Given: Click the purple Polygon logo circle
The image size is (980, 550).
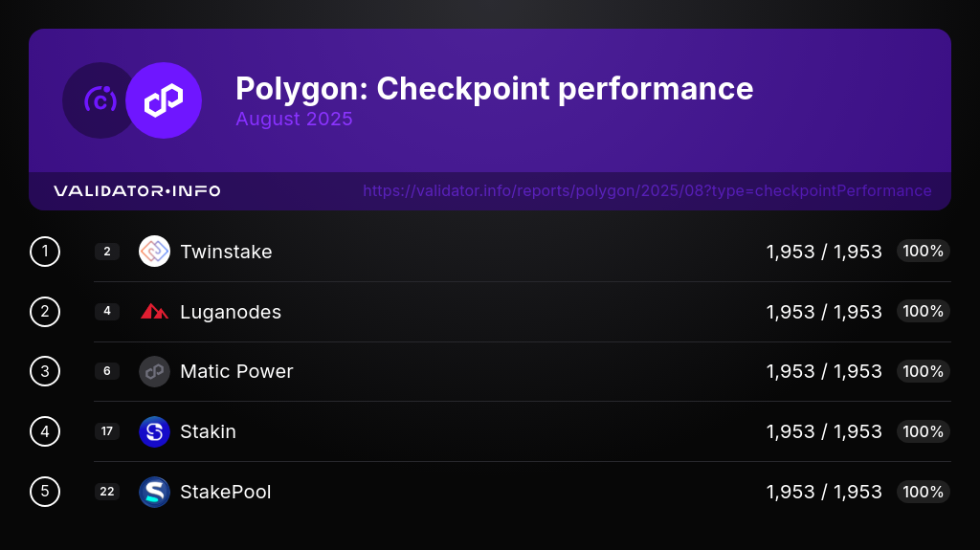Looking at the screenshot, I should pos(164,100).
